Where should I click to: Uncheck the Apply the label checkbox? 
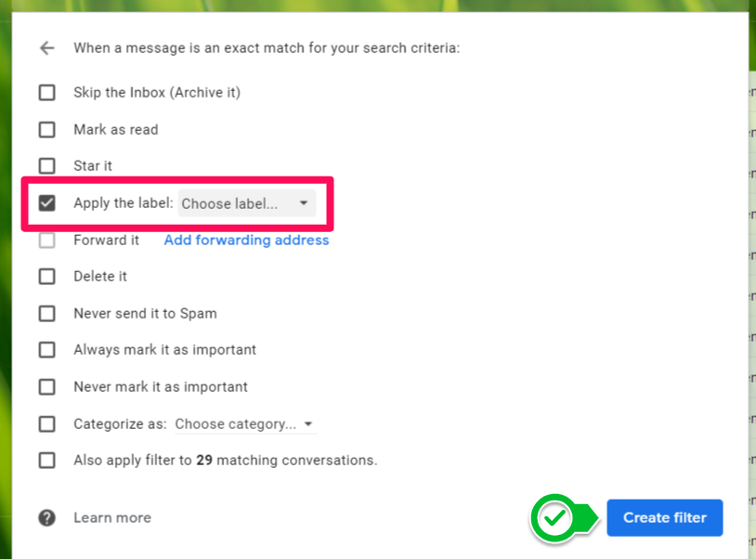point(47,203)
